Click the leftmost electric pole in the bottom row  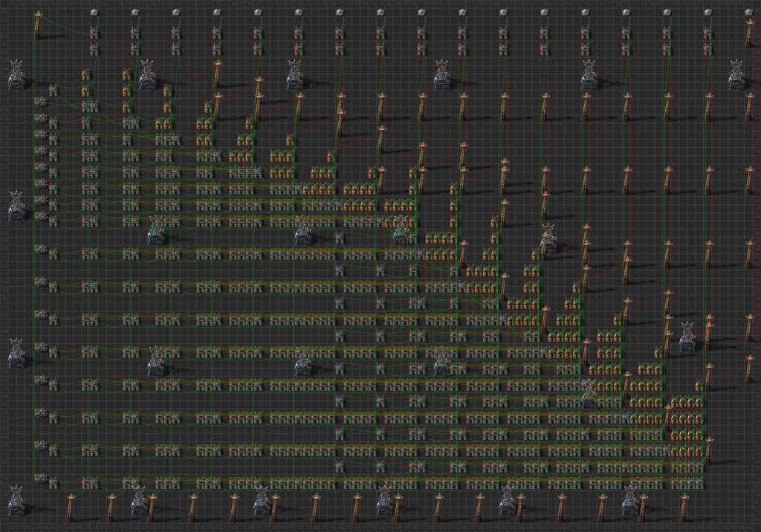coord(71,507)
